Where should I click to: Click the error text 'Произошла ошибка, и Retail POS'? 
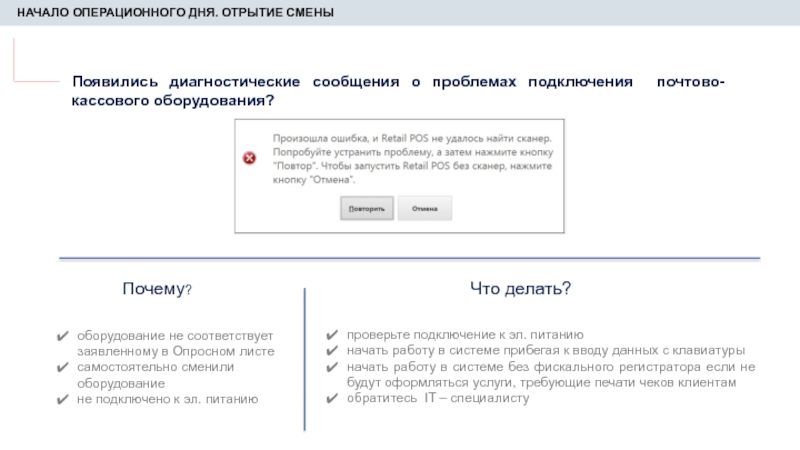click(351, 138)
